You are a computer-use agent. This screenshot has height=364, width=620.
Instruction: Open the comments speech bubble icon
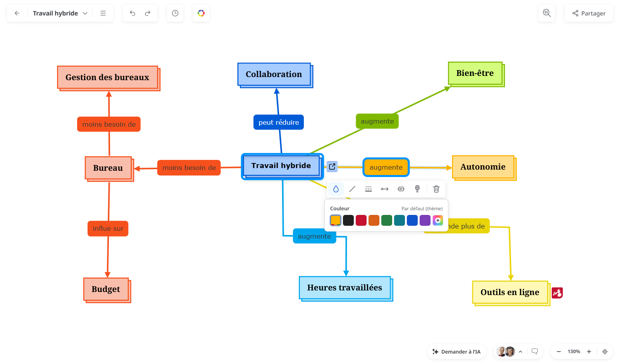(x=535, y=352)
